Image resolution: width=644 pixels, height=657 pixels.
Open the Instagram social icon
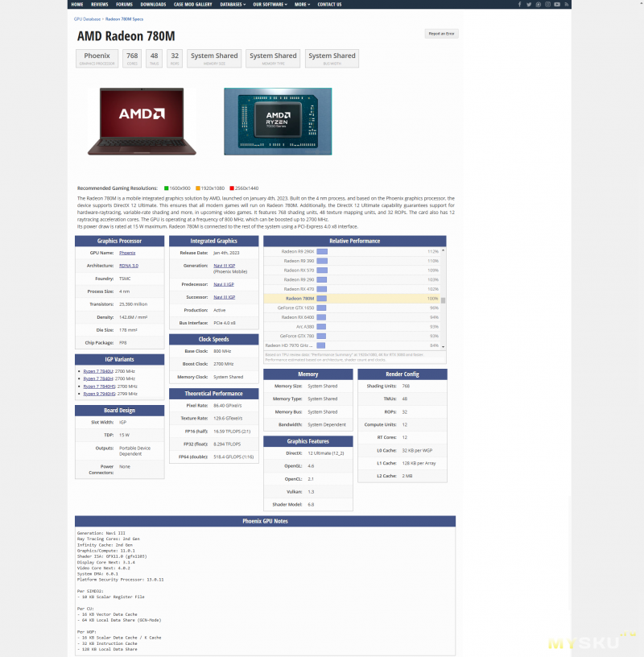point(547,4)
